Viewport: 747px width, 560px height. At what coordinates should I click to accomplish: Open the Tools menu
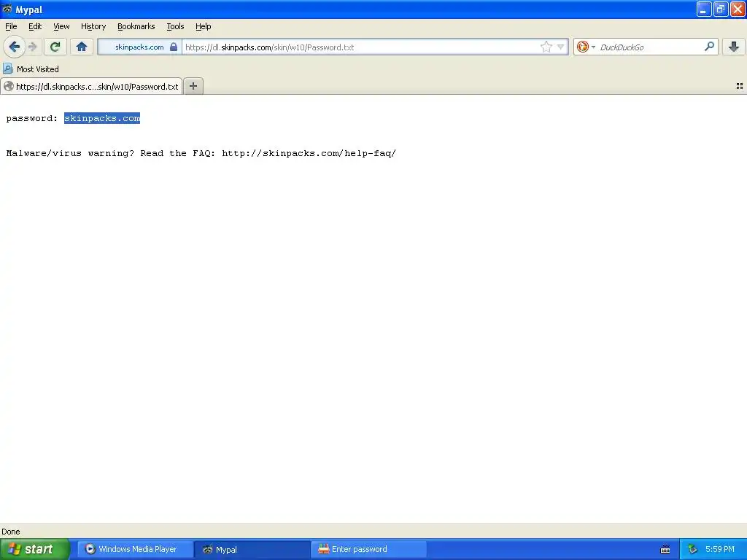coord(175,26)
